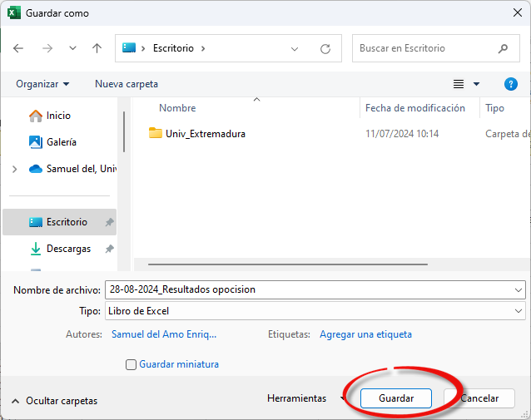The height and width of the screenshot is (420, 531).
Task: Click the Escritorio breadcrumb in address bar
Action: click(173, 48)
